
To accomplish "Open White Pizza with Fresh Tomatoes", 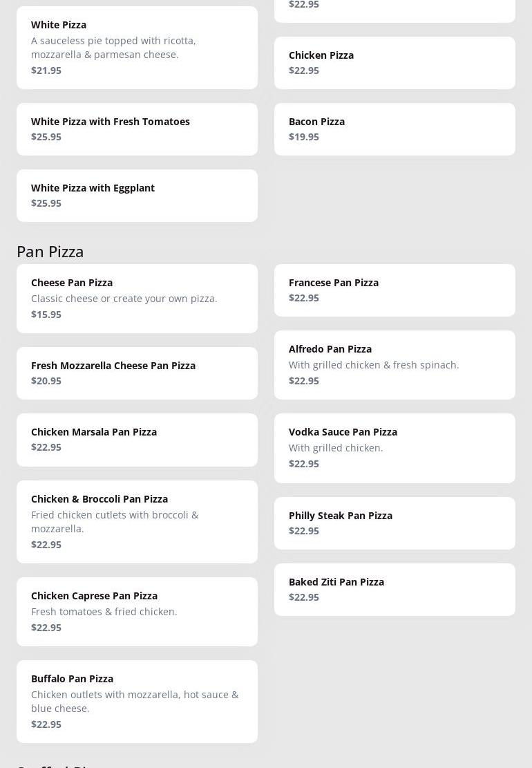I will [x=137, y=129].
